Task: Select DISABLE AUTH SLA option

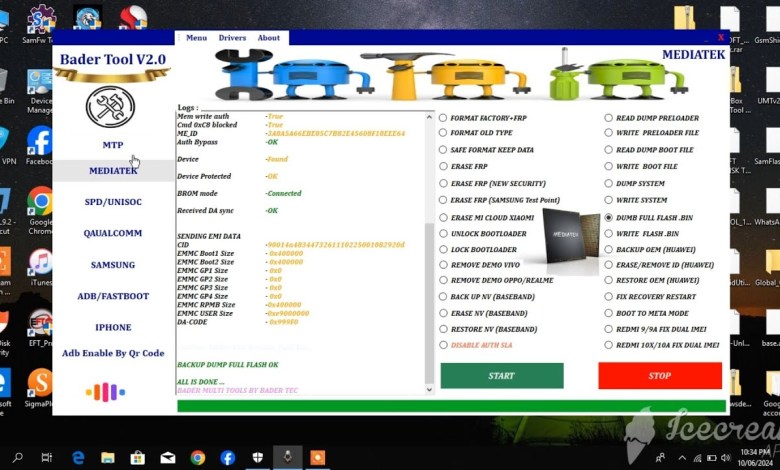Action: pyautogui.click(x=444, y=345)
